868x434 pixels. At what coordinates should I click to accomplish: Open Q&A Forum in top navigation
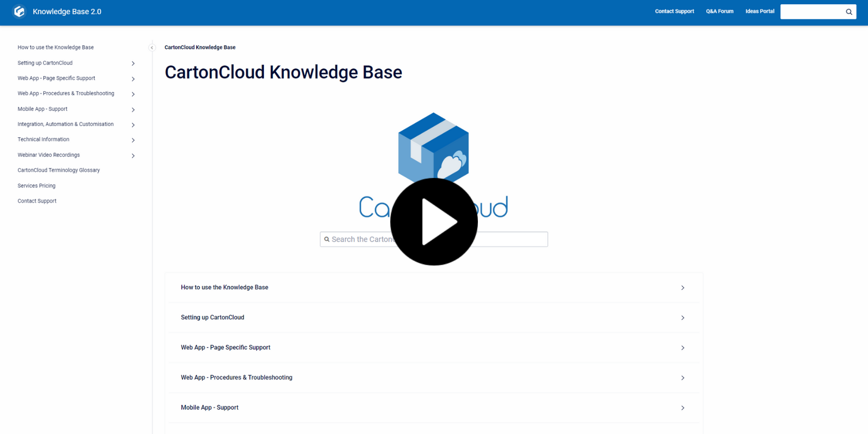pyautogui.click(x=719, y=11)
